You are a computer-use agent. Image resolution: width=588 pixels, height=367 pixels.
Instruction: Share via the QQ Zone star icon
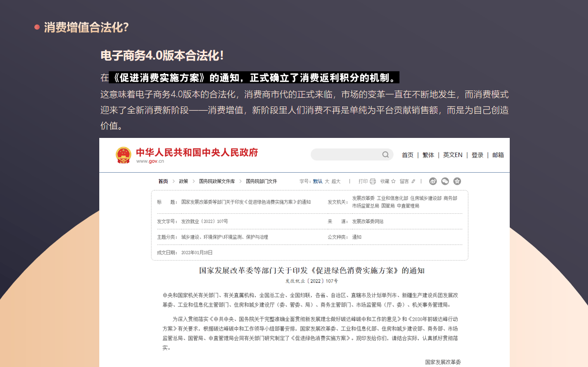(457, 181)
